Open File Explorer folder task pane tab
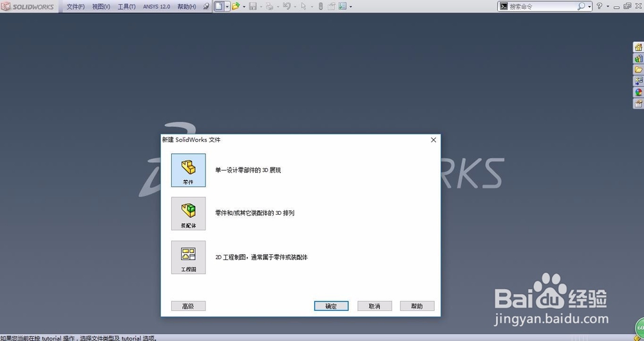Viewport: 644px width, 341px height. 638,69
